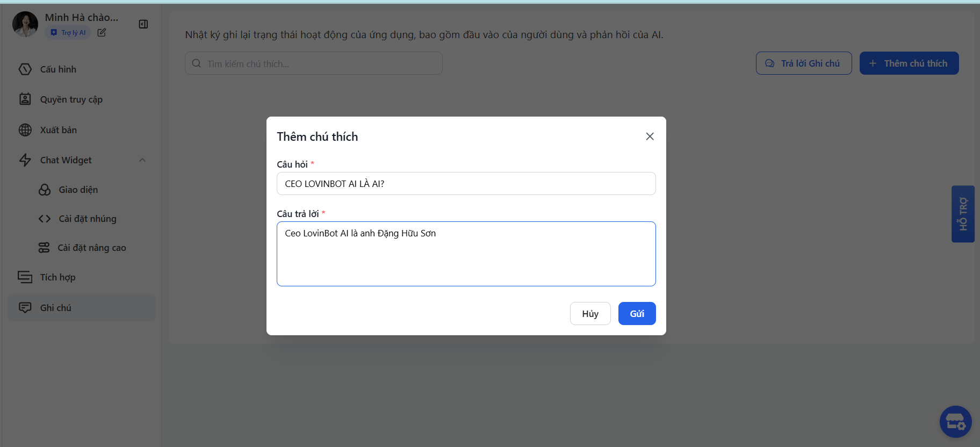980x447 pixels.
Task: Click the globe icon for Xuất bản
Action: click(25, 130)
